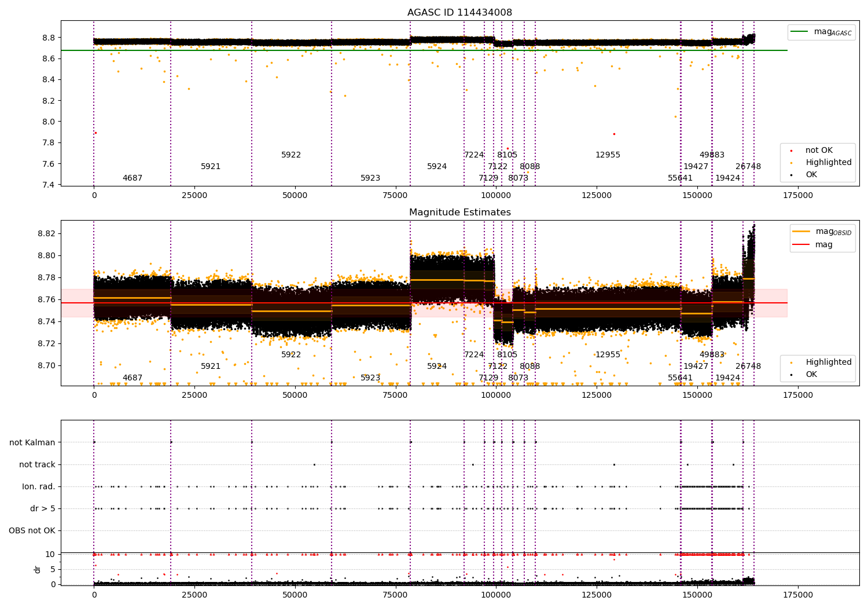Click obsid label 5921 in AGASC ID plot
The width and height of the screenshot is (868, 608).
tap(211, 167)
